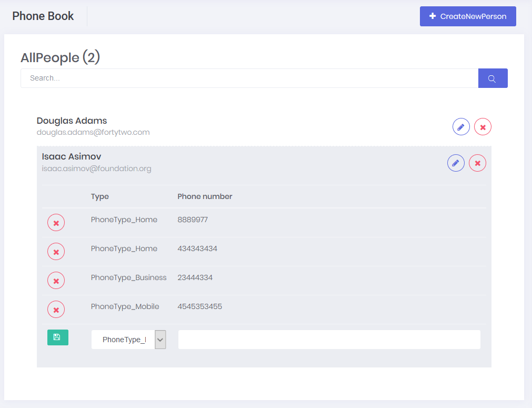Delete phone number 434343434

(x=56, y=252)
